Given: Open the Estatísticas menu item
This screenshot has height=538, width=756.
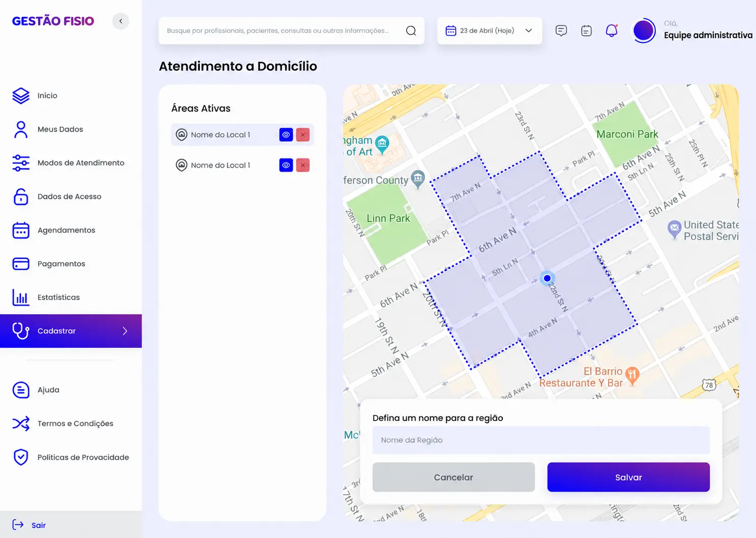Looking at the screenshot, I should [x=58, y=297].
